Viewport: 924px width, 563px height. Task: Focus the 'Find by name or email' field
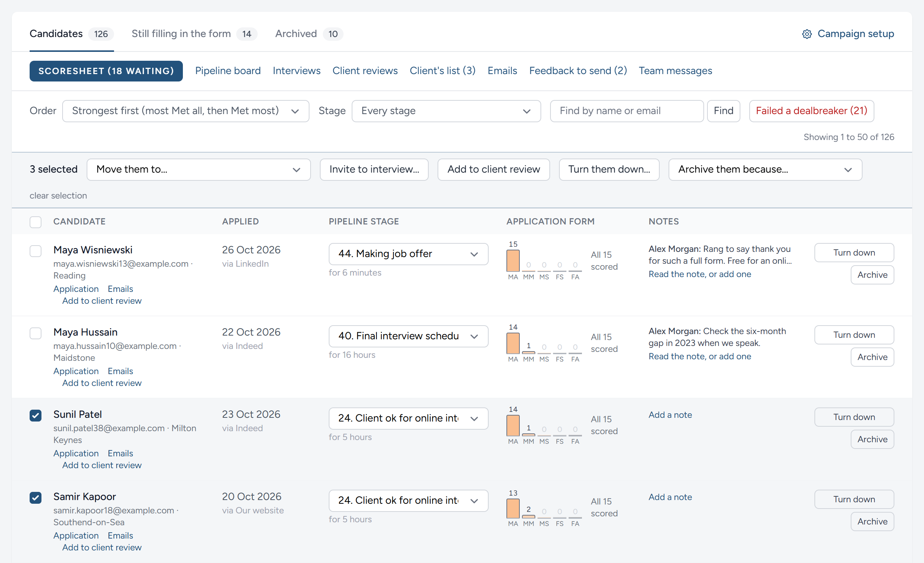(x=626, y=111)
